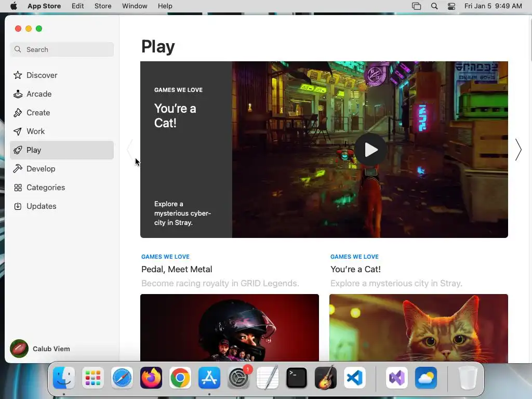532x399 pixels.
Task: Click the featured banner You're a Cat! heading
Action: tap(175, 116)
